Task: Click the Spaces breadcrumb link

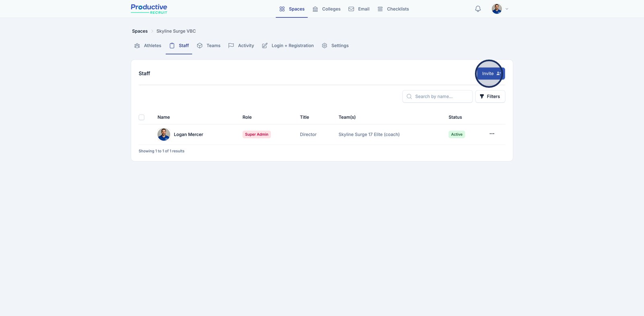Action: (140, 31)
